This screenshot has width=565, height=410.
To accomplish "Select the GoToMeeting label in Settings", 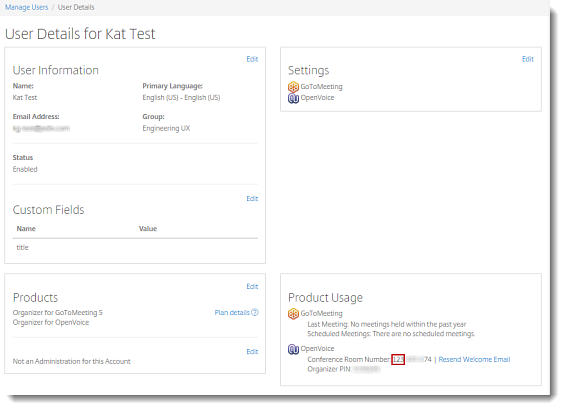I will point(321,87).
